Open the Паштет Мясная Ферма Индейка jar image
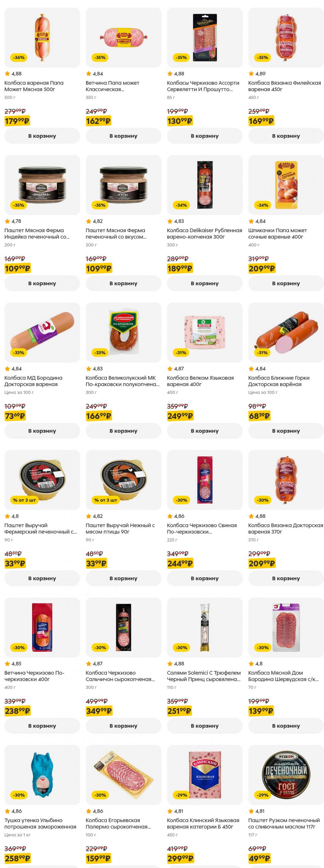Image resolution: width=324 pixels, height=868 pixels. pyautogui.click(x=42, y=185)
